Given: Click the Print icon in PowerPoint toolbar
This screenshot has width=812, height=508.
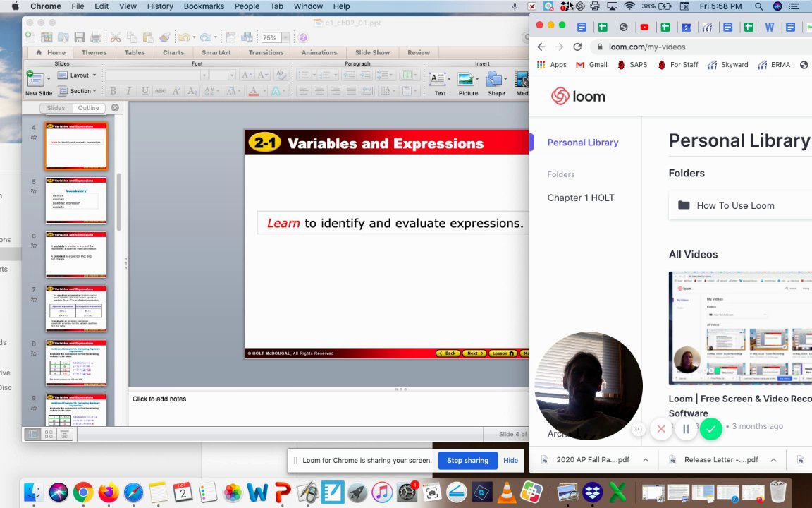Looking at the screenshot, I should click(x=96, y=37).
